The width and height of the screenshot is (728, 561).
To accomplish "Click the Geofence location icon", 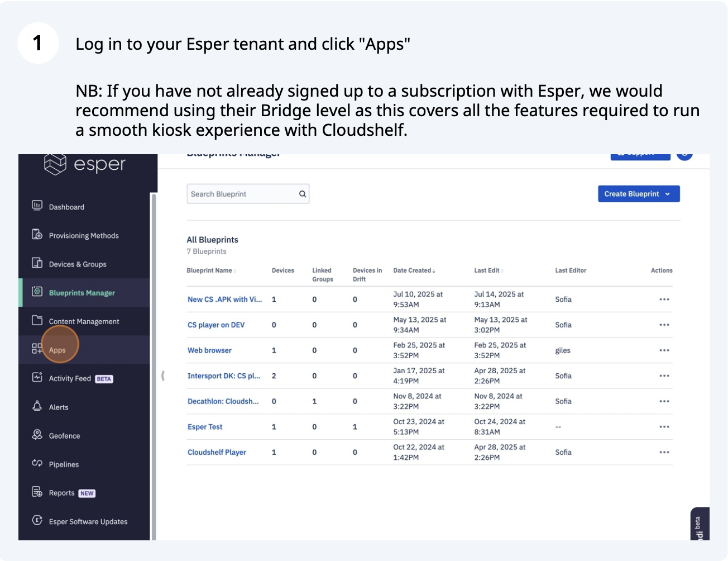I will [x=37, y=435].
